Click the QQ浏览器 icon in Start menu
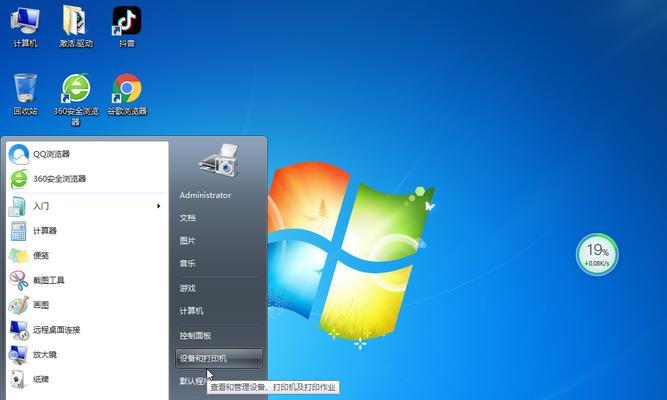This screenshot has width=667, height=400. (19, 154)
